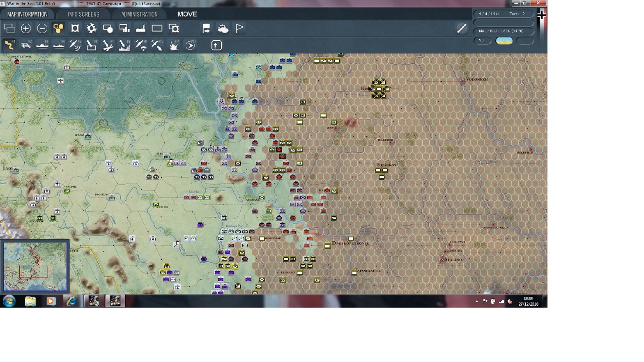Viewport: 644px width, 362px height.
Task: Click the first game icon in taskbar
Action: 94,301
